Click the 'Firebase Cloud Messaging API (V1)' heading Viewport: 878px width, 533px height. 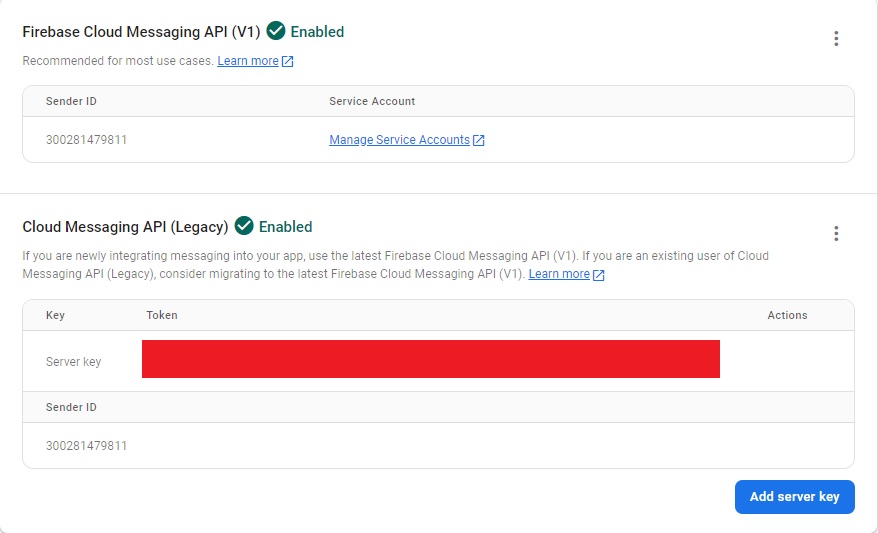(x=141, y=32)
